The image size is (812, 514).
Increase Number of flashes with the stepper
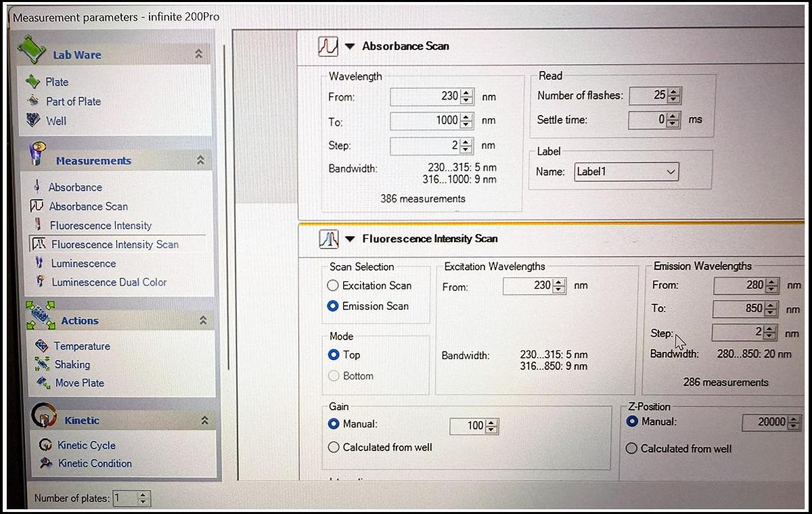673,92
